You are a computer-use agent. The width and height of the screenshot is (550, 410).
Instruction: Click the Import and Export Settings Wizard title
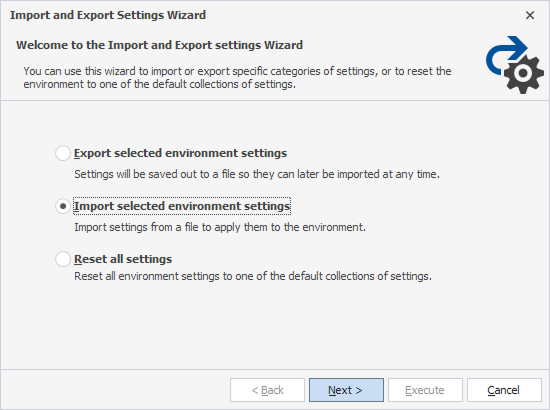click(108, 15)
